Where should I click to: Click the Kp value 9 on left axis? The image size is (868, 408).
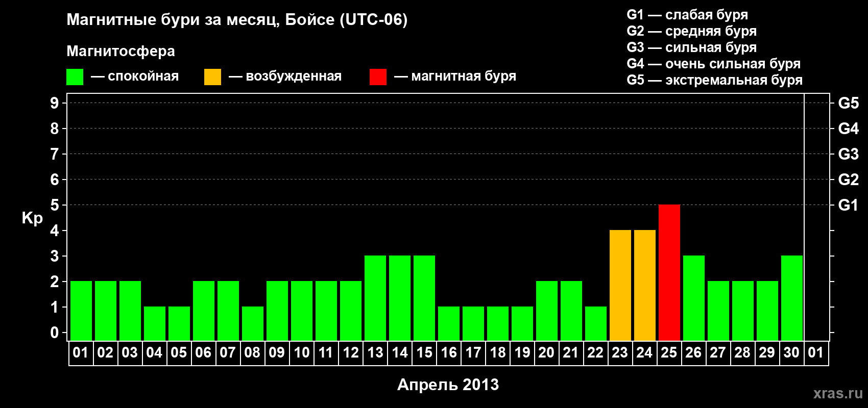click(x=55, y=103)
